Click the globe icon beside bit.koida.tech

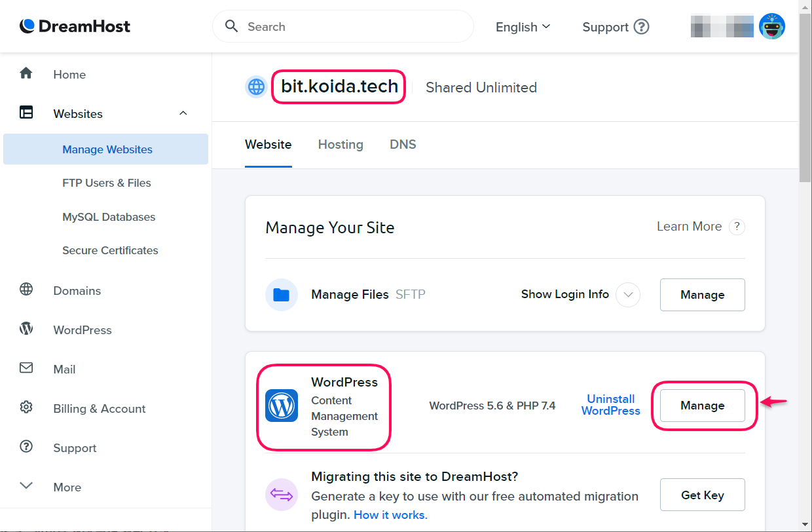pos(256,86)
